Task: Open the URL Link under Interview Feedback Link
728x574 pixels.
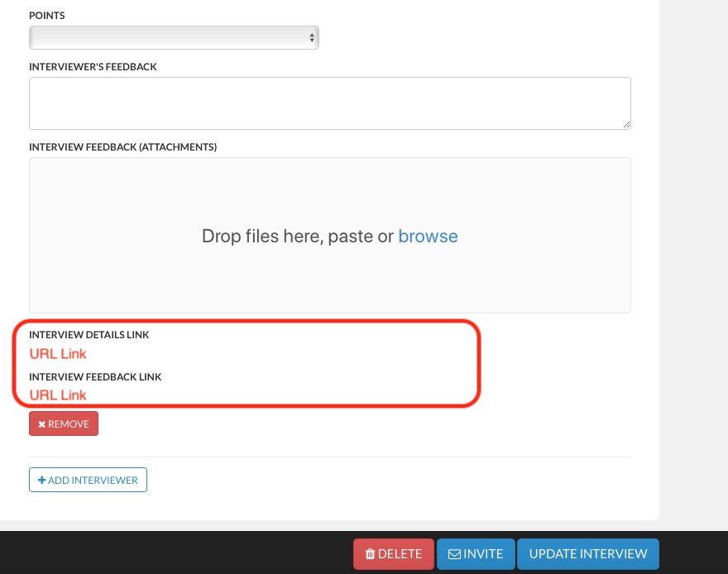Action: click(x=58, y=395)
